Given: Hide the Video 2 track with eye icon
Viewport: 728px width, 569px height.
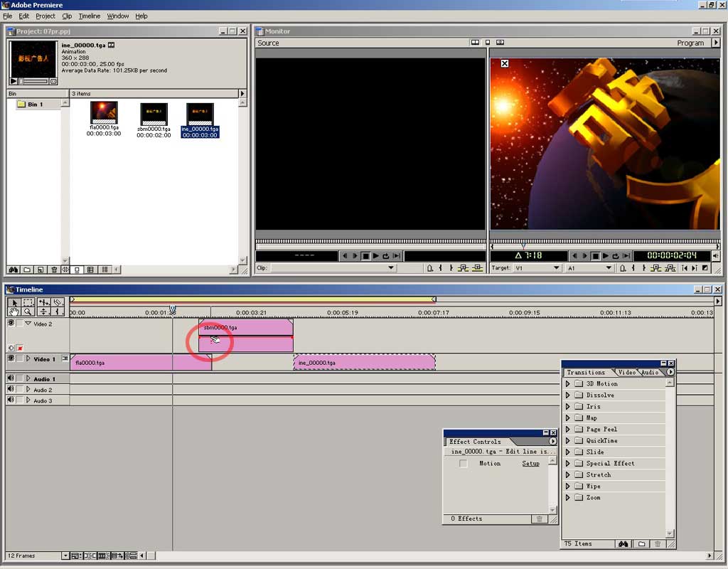Looking at the screenshot, I should point(11,323).
